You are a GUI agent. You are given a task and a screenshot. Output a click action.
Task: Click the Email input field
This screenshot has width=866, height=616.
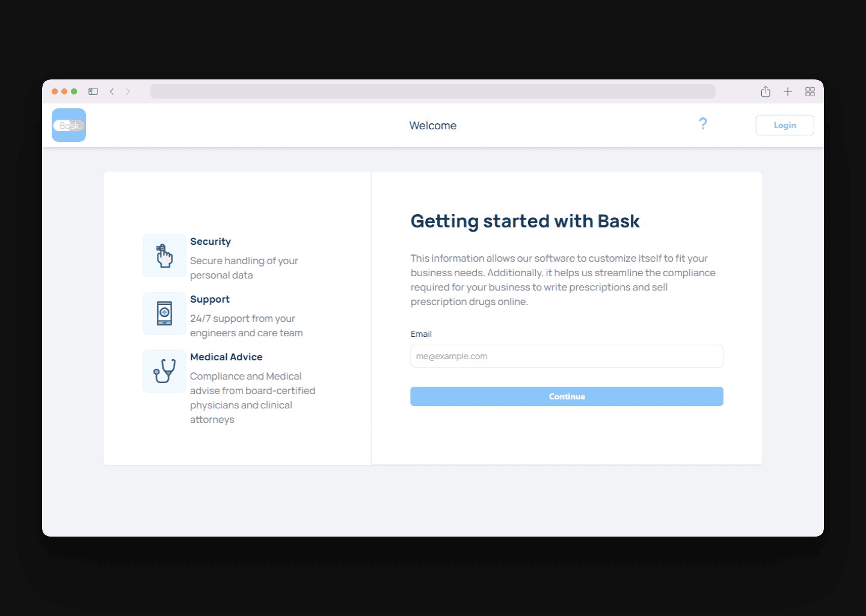tap(567, 356)
